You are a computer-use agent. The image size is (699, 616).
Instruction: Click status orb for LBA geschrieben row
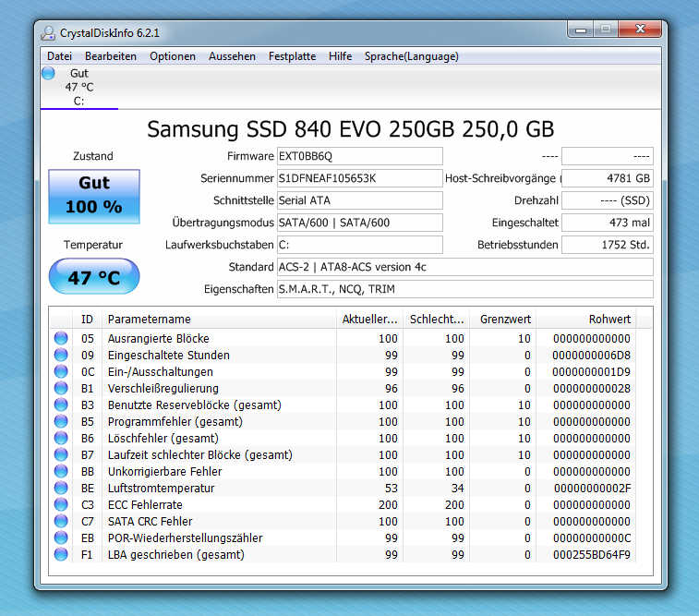61,554
